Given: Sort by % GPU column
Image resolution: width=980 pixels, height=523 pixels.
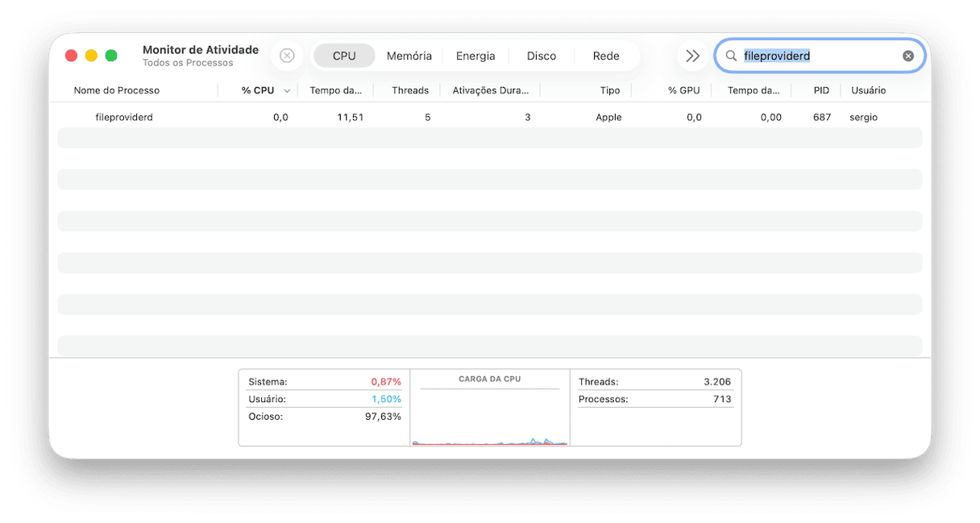Looking at the screenshot, I should click(x=683, y=90).
